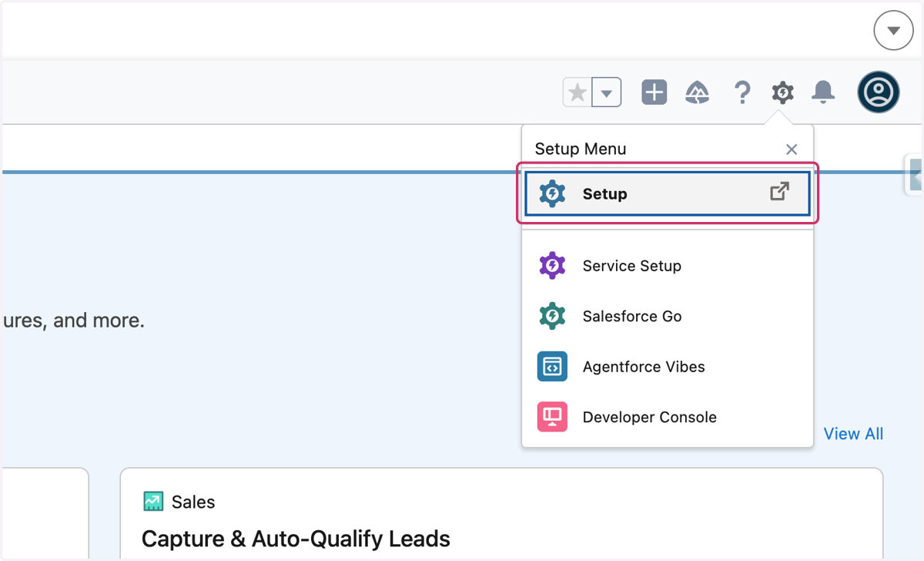
Task: Choose Salesforce Go menu entry
Action: [667, 317]
